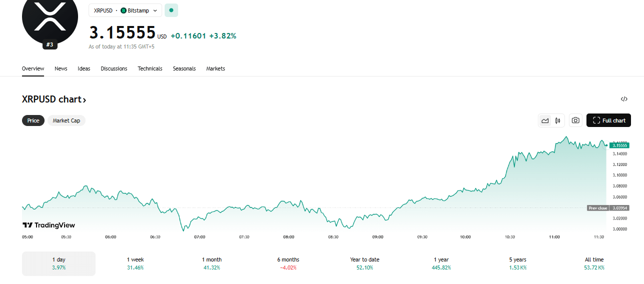Select the All time range
The image size is (644, 284).
click(x=594, y=263)
